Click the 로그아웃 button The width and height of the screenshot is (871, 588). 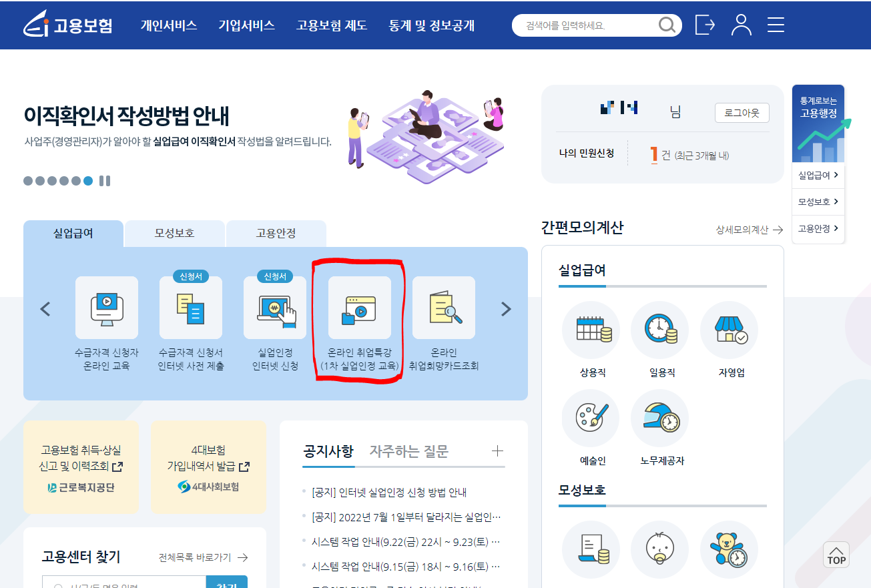coord(742,113)
